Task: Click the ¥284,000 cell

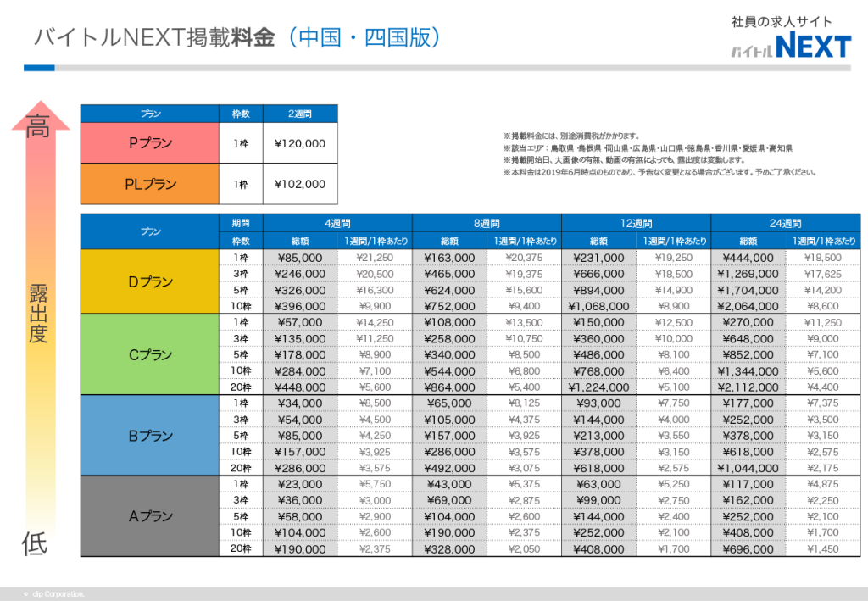Action: coord(300,370)
